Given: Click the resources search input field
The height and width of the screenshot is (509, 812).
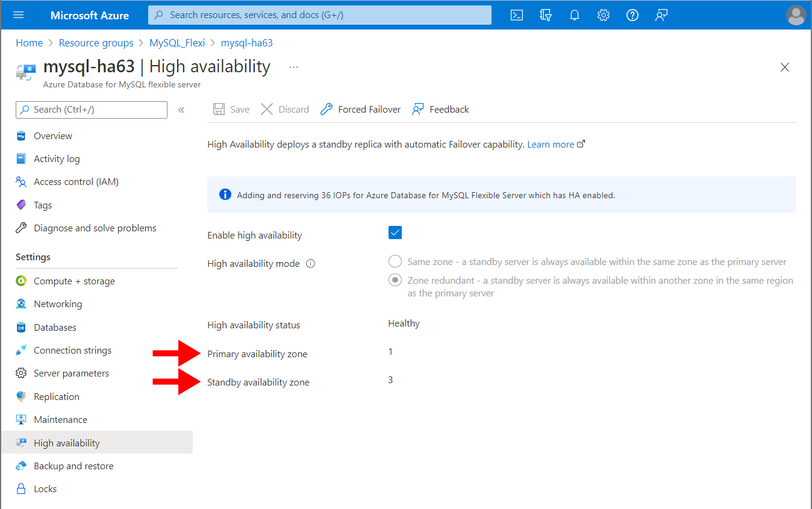Looking at the screenshot, I should coord(319,15).
